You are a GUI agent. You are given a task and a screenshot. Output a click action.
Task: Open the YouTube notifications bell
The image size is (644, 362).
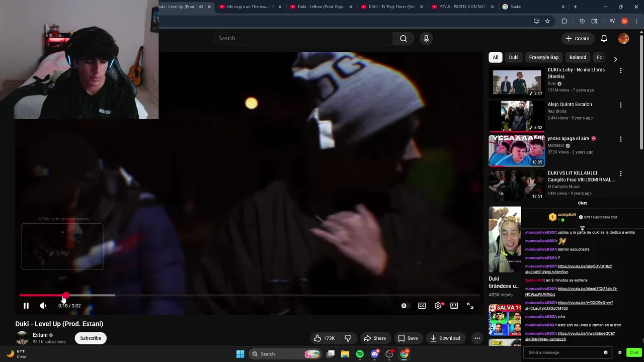[x=604, y=38]
